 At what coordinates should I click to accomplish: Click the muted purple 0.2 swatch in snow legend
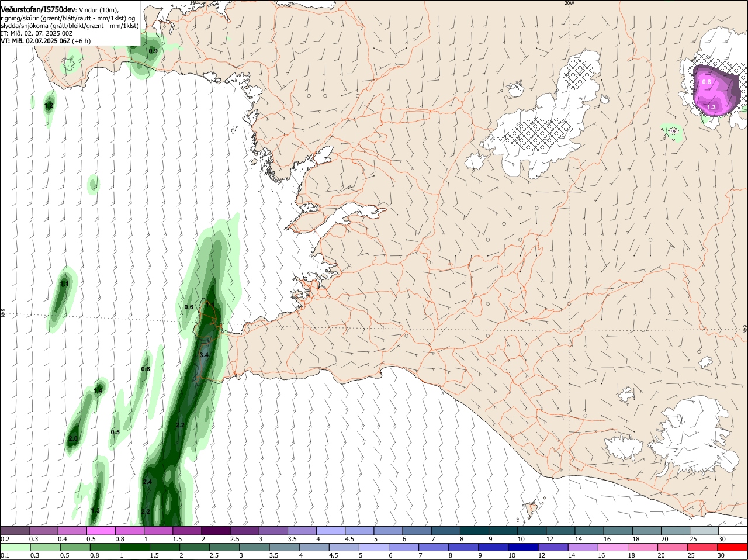click(15, 530)
